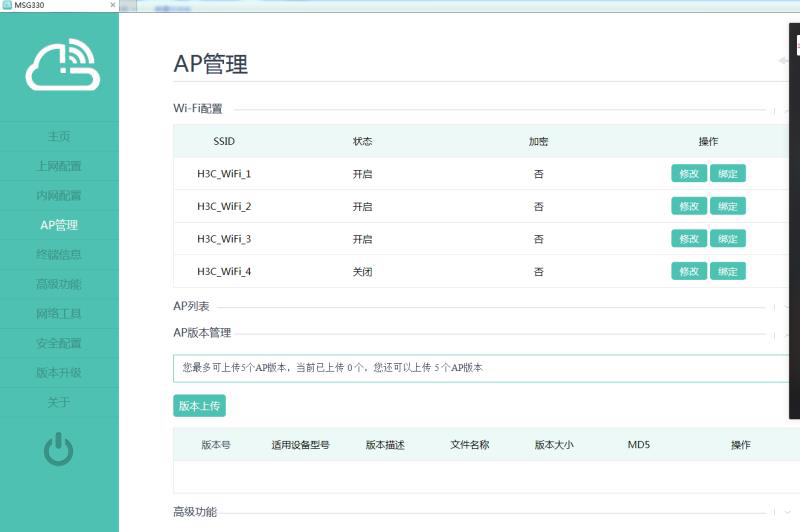This screenshot has height=532, width=800.
Task: Select 终端信息 from sidebar
Action: click(x=59, y=255)
